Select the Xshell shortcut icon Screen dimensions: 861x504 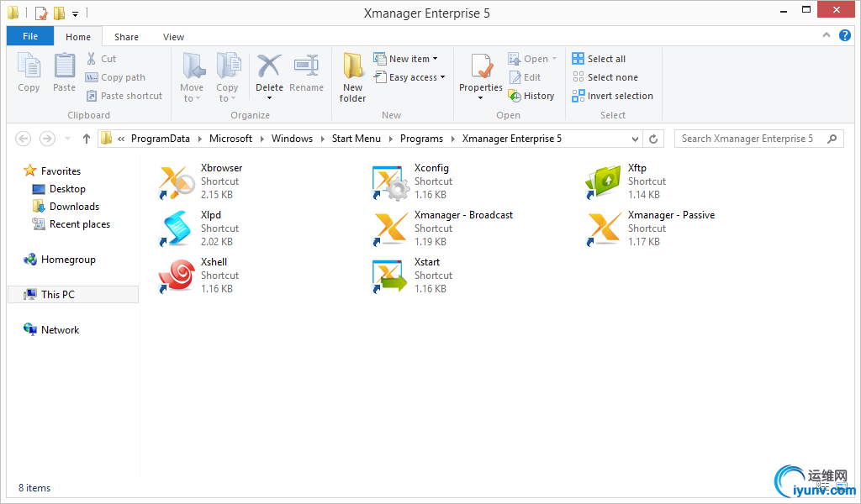[177, 276]
